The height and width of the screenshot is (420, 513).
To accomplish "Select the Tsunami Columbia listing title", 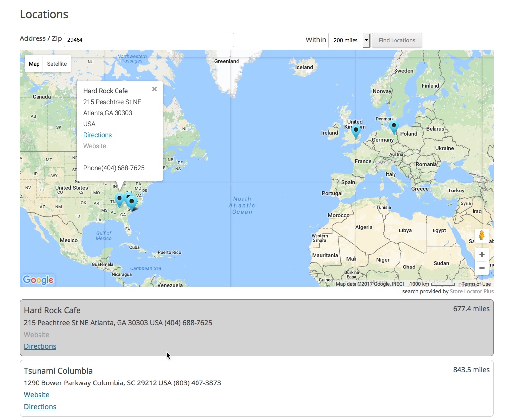I will tap(58, 371).
